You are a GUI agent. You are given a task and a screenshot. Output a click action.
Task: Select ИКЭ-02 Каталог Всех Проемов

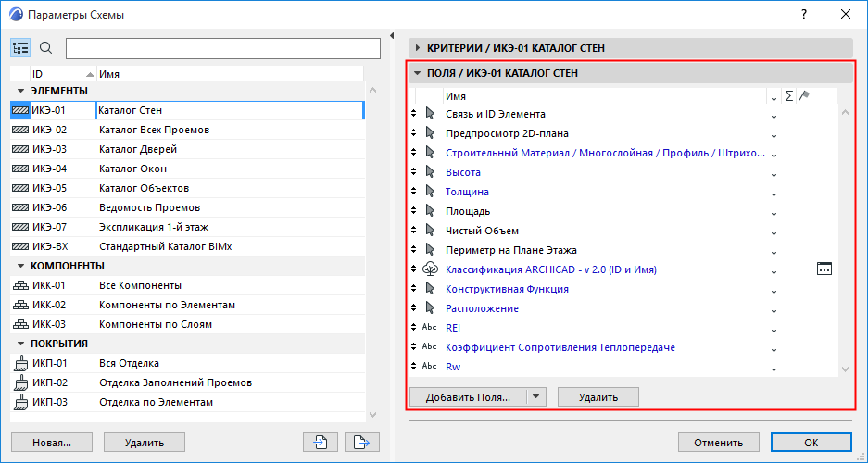pos(187,130)
